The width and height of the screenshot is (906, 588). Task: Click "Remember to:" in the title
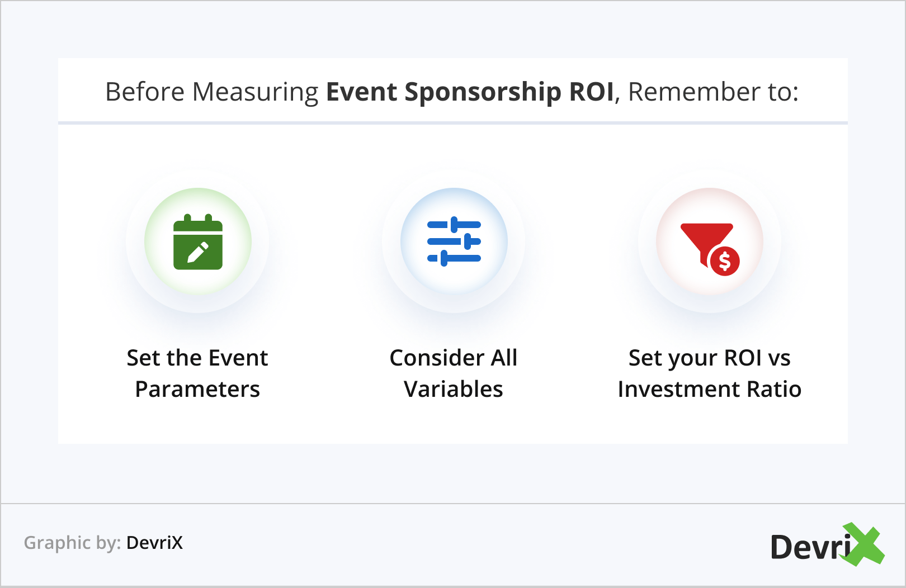(713, 92)
